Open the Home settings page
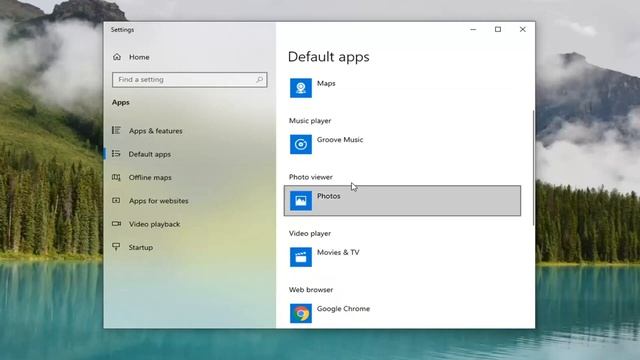Image resolution: width=640 pixels, height=360 pixels. click(x=139, y=57)
